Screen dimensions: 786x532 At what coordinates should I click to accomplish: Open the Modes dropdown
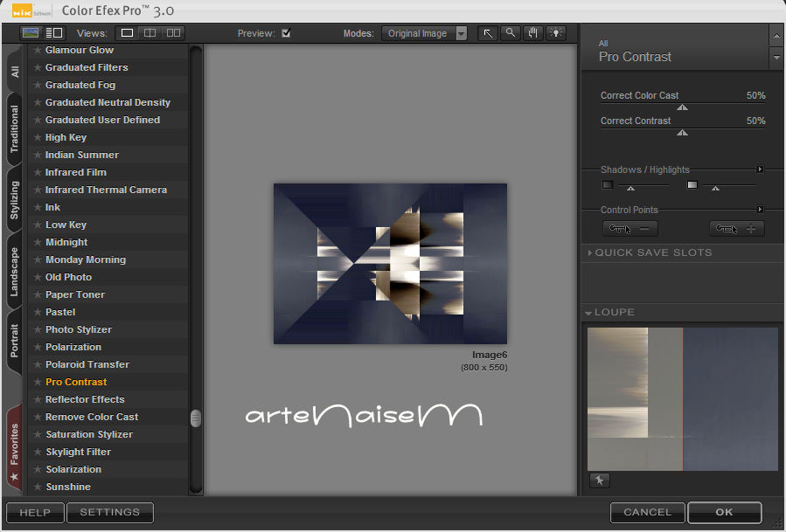tap(424, 33)
